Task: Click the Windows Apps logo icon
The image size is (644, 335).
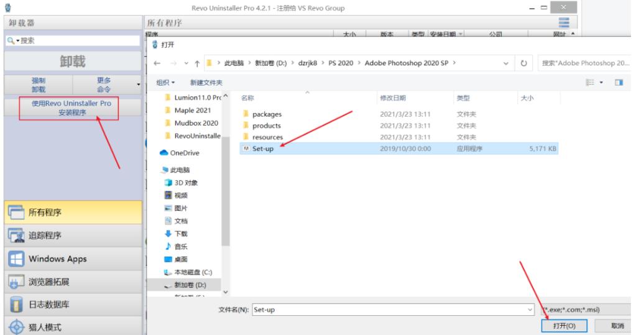Action: (16, 259)
